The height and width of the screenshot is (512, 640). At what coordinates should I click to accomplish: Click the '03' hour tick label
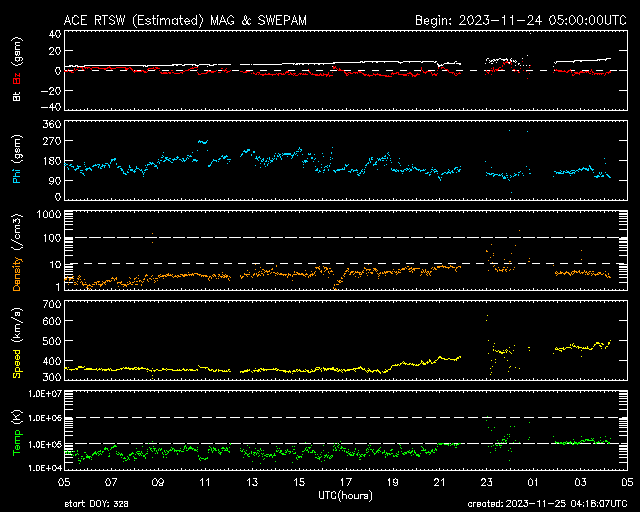pos(580,483)
